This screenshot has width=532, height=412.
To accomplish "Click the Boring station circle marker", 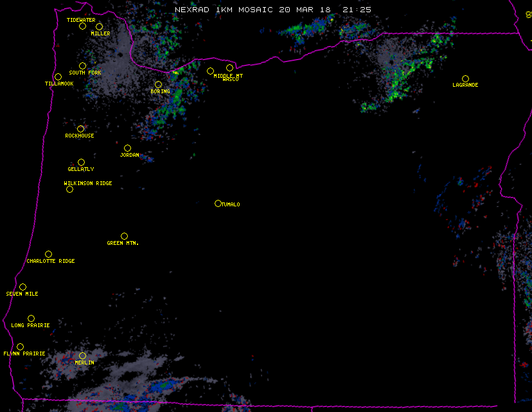I will click(x=158, y=85).
